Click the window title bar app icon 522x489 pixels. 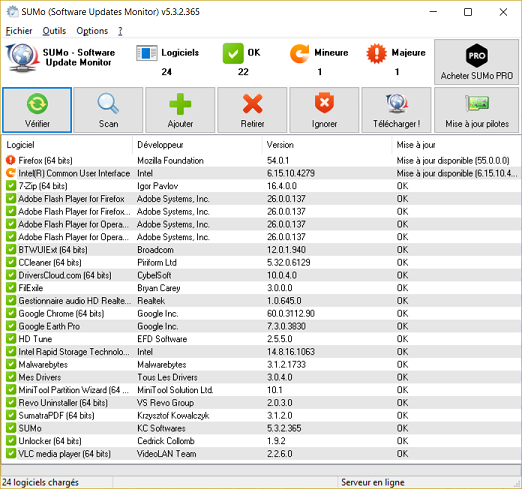[13, 12]
